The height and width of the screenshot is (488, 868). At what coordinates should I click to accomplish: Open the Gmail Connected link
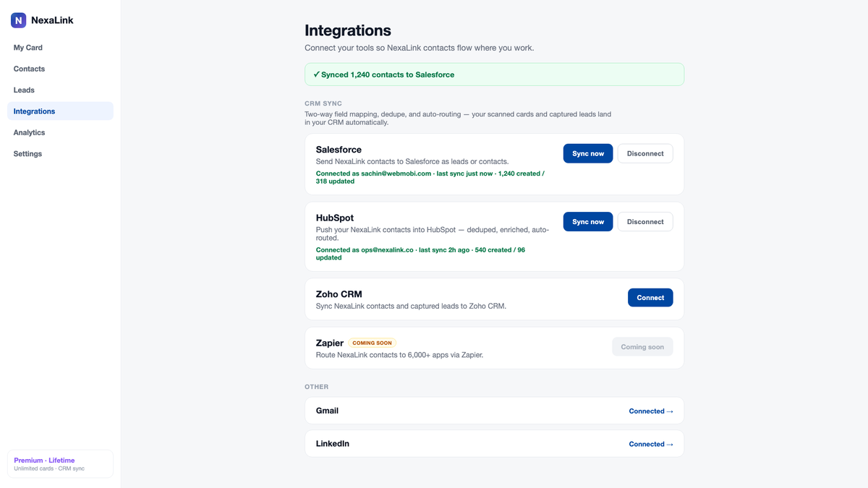(651, 411)
